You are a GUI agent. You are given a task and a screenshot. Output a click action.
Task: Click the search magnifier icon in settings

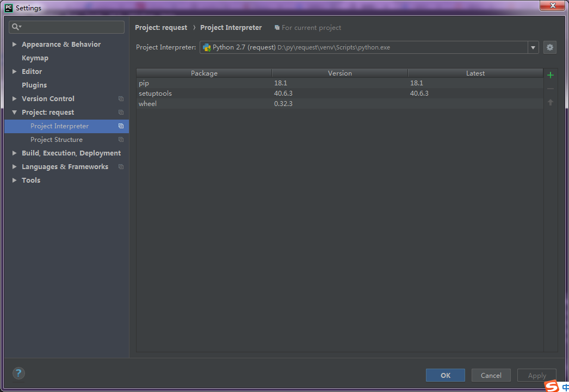click(x=16, y=27)
